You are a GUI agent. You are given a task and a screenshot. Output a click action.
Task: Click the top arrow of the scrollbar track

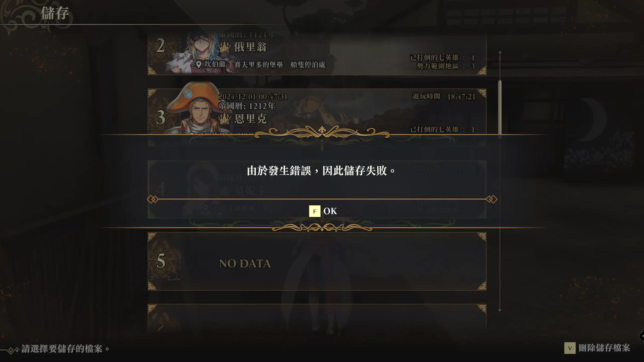pyautogui.click(x=500, y=52)
